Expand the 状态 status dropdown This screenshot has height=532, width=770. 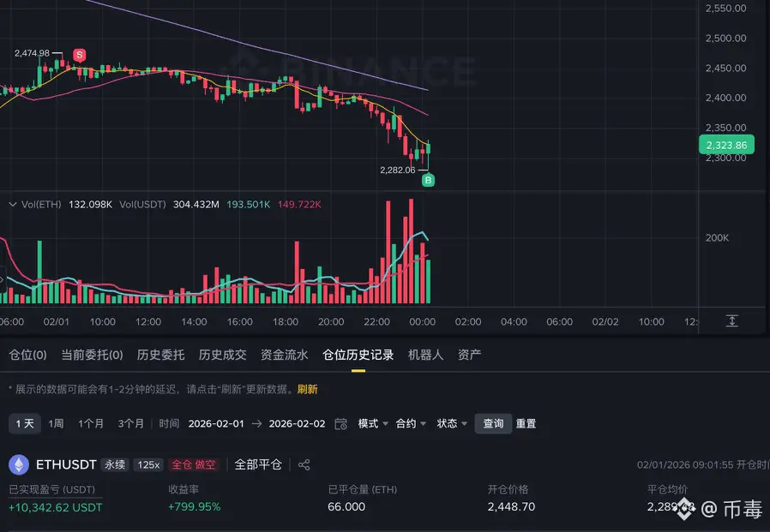[452, 423]
